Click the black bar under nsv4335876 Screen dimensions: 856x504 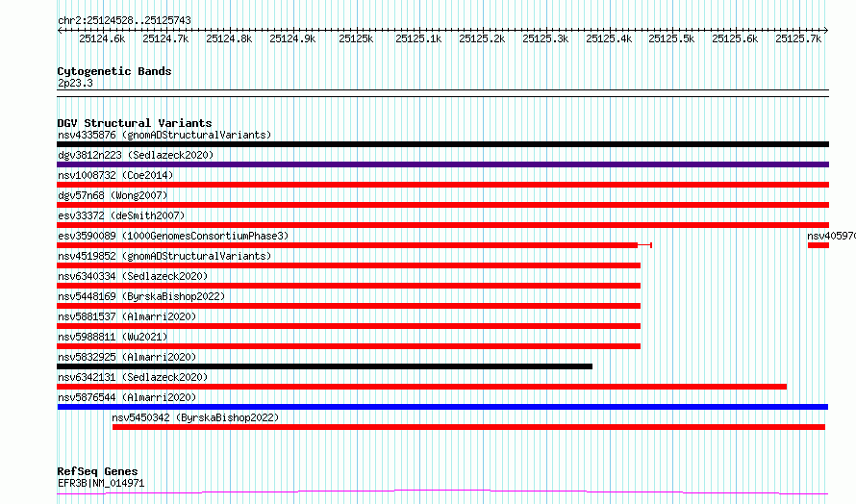[442, 144]
